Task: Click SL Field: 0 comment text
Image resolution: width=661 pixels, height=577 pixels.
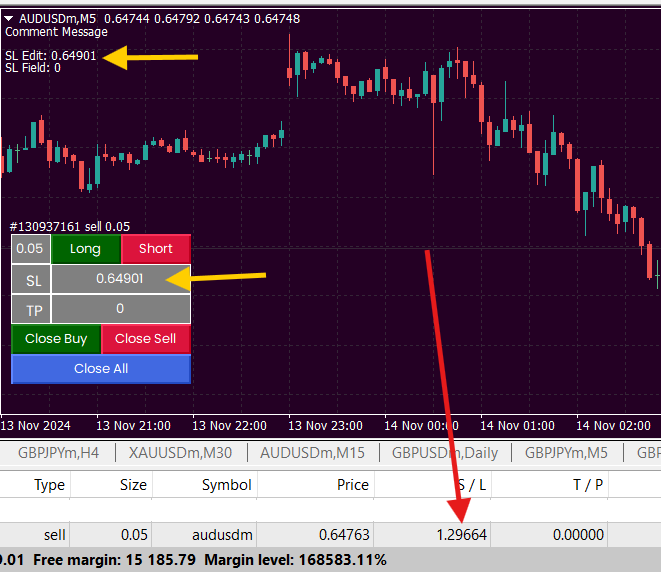Action: point(33,68)
